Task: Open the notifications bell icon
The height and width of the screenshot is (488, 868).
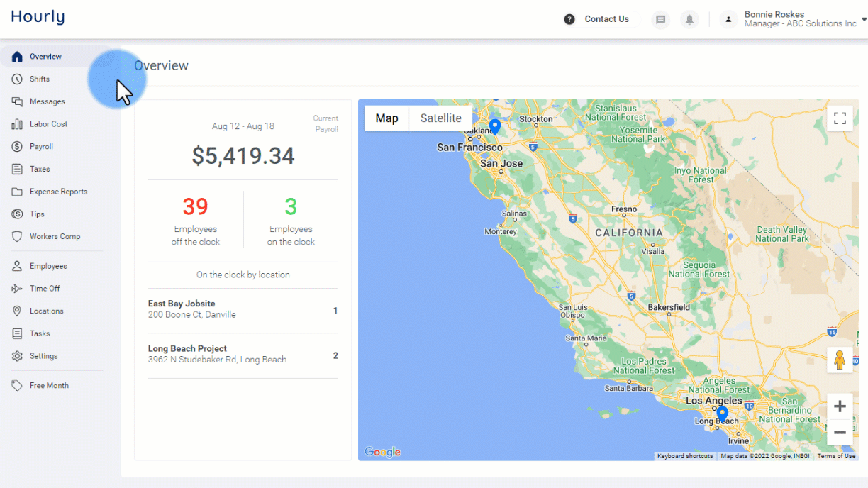Action: pyautogui.click(x=689, y=20)
